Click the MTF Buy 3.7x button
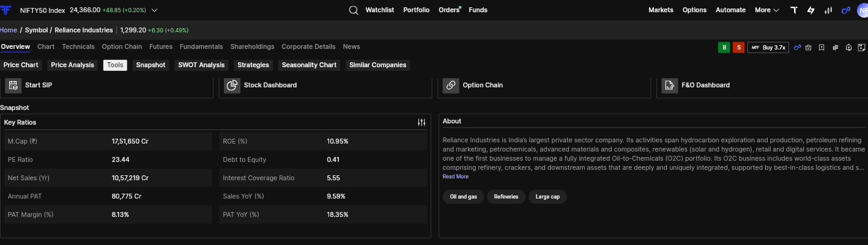 coord(768,47)
